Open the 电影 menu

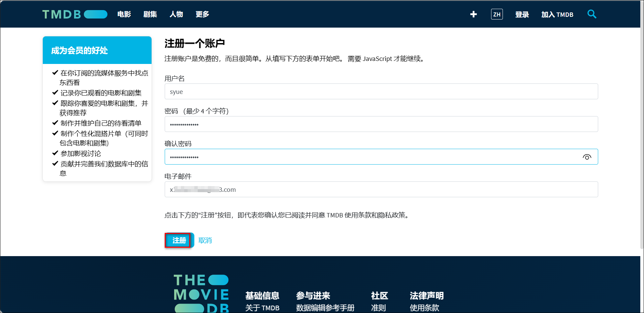pos(124,14)
